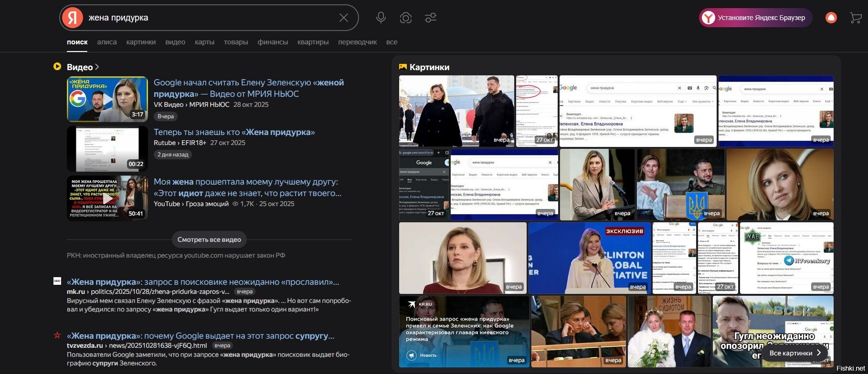Click into the search input field
This screenshot has width=868, height=374.
(210, 18)
